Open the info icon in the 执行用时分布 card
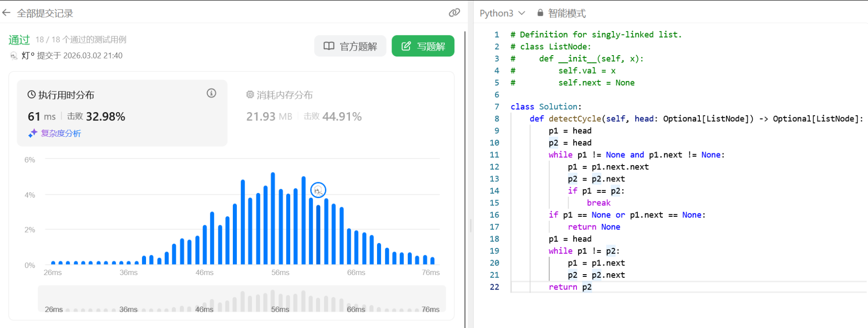The width and height of the screenshot is (868, 328). tap(211, 93)
